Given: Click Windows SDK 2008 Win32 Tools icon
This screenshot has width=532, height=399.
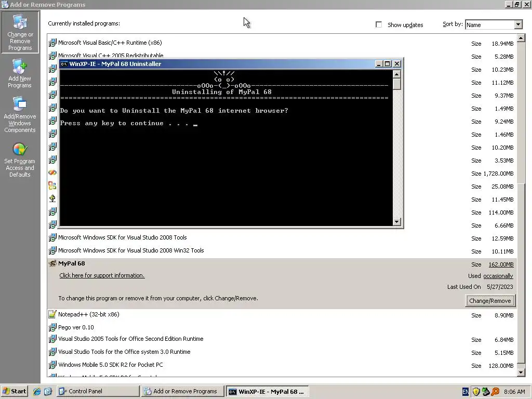Looking at the screenshot, I should (x=52, y=251).
